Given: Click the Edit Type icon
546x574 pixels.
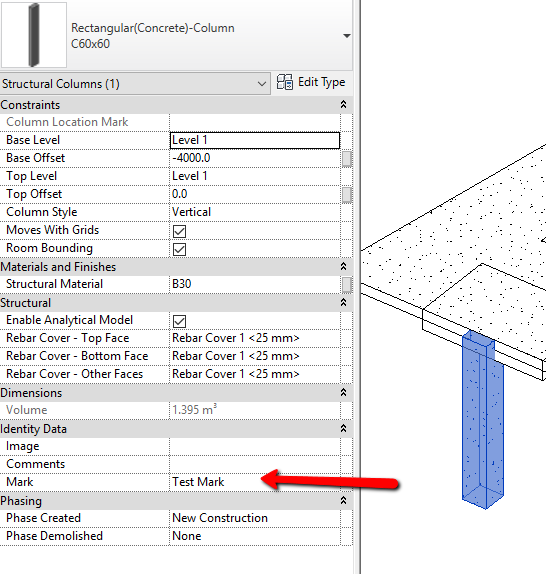Looking at the screenshot, I should click(284, 82).
